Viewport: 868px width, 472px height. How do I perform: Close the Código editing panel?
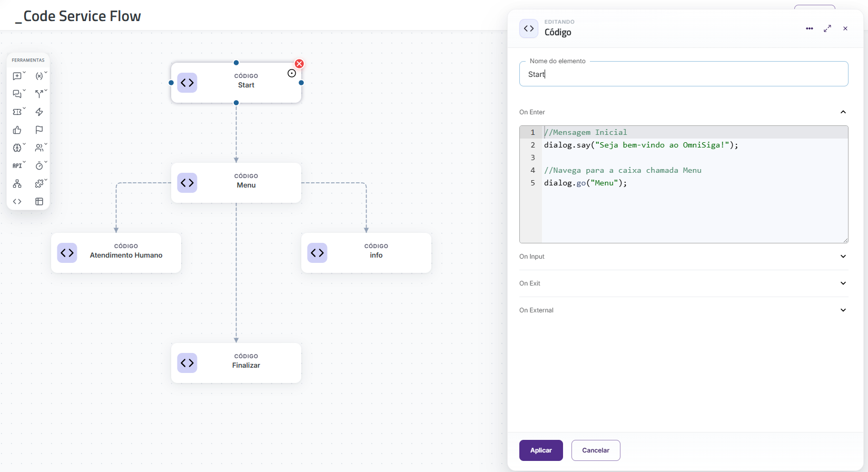click(x=845, y=28)
